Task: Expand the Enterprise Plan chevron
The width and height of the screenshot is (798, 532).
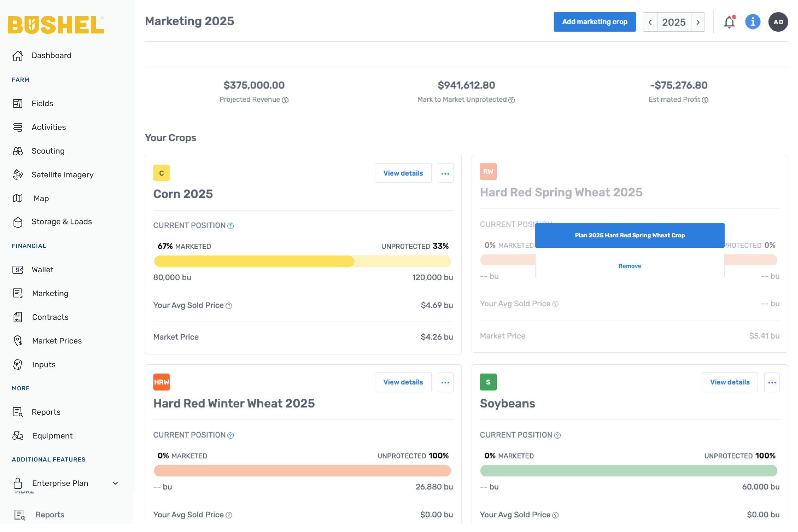Action: (x=115, y=483)
